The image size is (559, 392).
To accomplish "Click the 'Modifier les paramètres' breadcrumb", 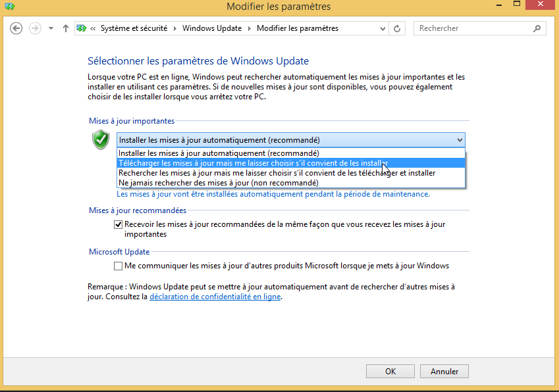I will click(x=298, y=28).
